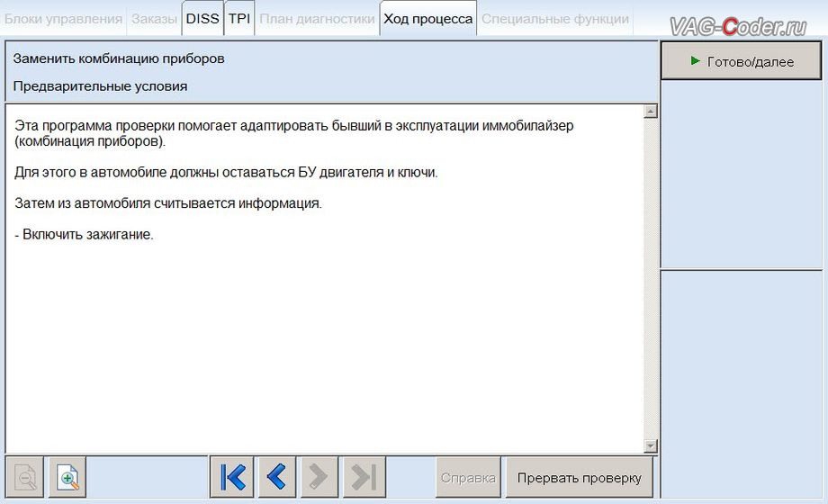Select the TPI tab

pos(239,19)
